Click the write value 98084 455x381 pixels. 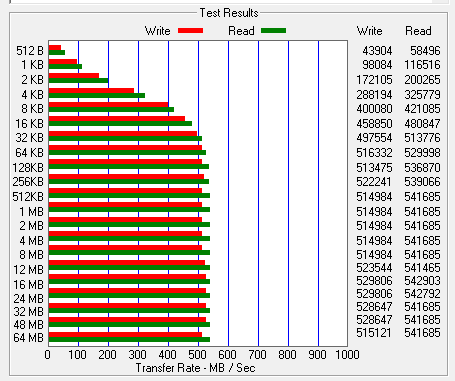377,65
